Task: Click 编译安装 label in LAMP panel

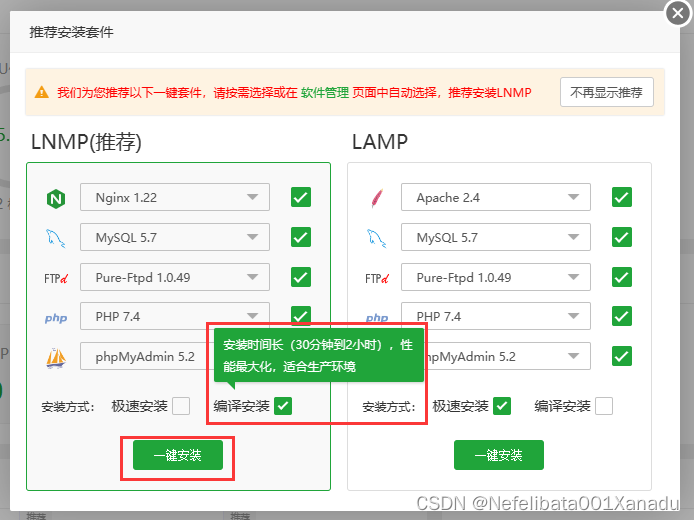Action: point(562,406)
